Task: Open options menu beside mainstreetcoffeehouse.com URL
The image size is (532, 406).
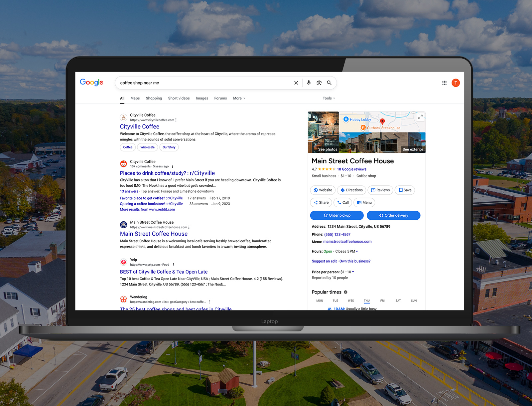Action: point(189,227)
